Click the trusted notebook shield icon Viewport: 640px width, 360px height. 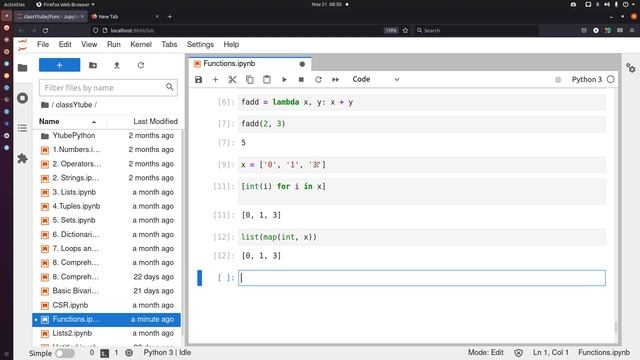click(x=518, y=353)
